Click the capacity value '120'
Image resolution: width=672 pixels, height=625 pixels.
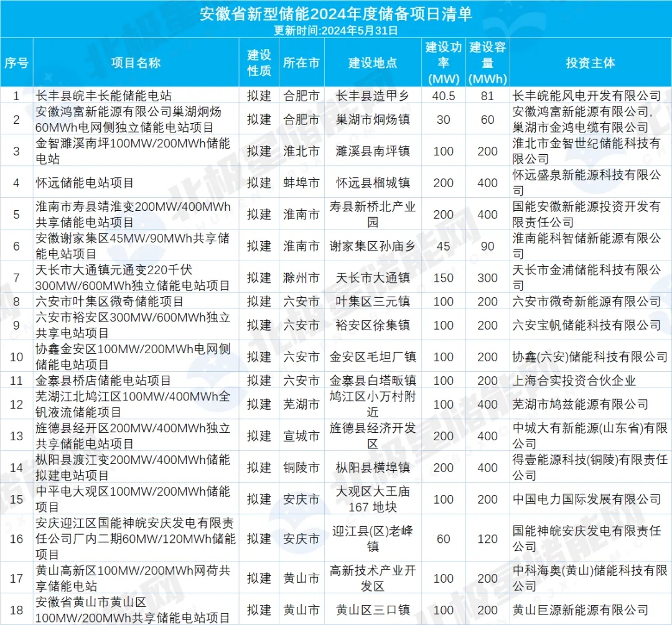pos(488,539)
